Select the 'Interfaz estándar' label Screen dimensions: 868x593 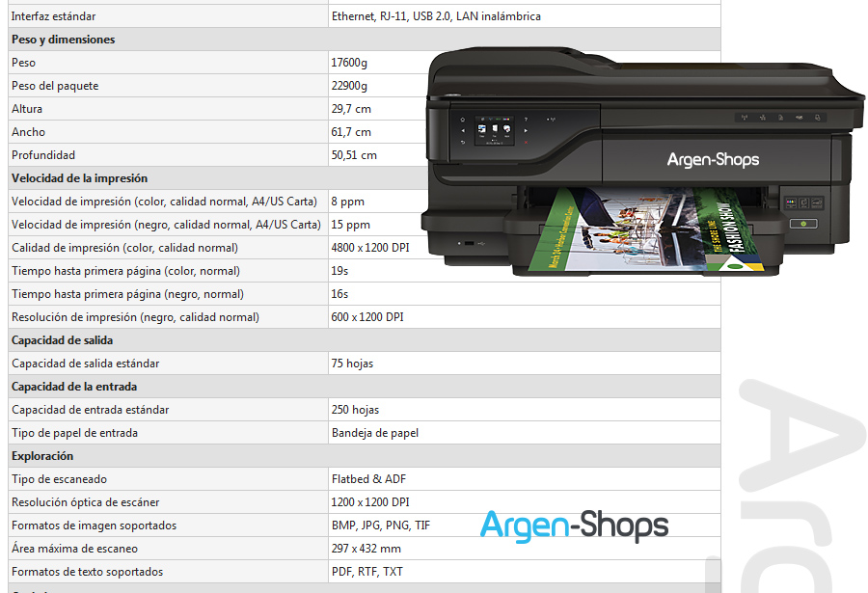click(53, 16)
